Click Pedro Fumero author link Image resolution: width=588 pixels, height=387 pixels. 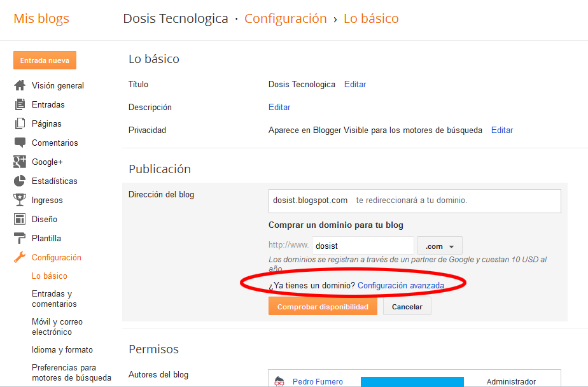coord(318,382)
